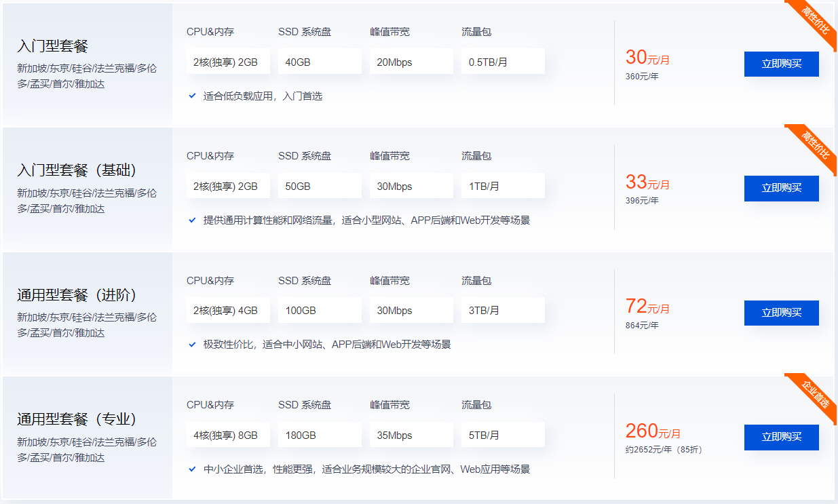Image resolution: width=838 pixels, height=504 pixels.
Task: Click the 360元/年 yearly price
Action: [642, 76]
